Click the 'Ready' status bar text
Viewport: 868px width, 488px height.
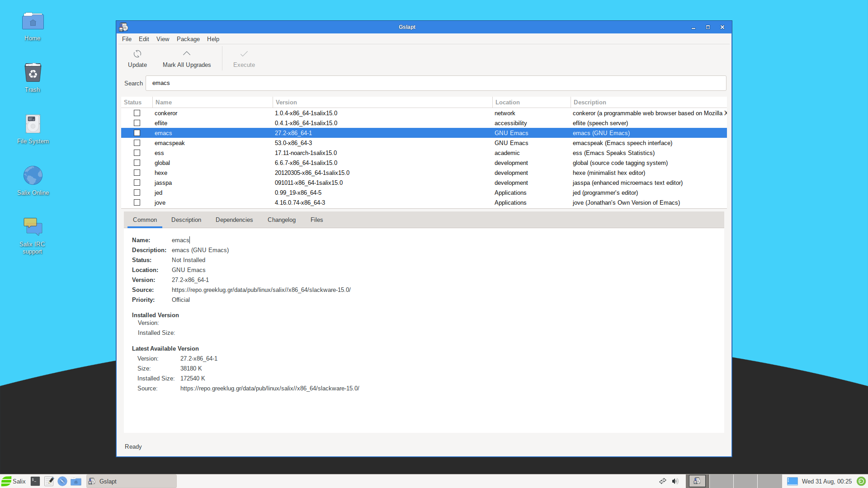coord(133,447)
